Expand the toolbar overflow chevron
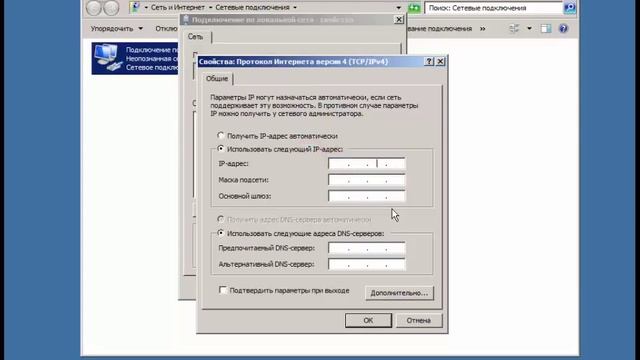 click(x=483, y=29)
